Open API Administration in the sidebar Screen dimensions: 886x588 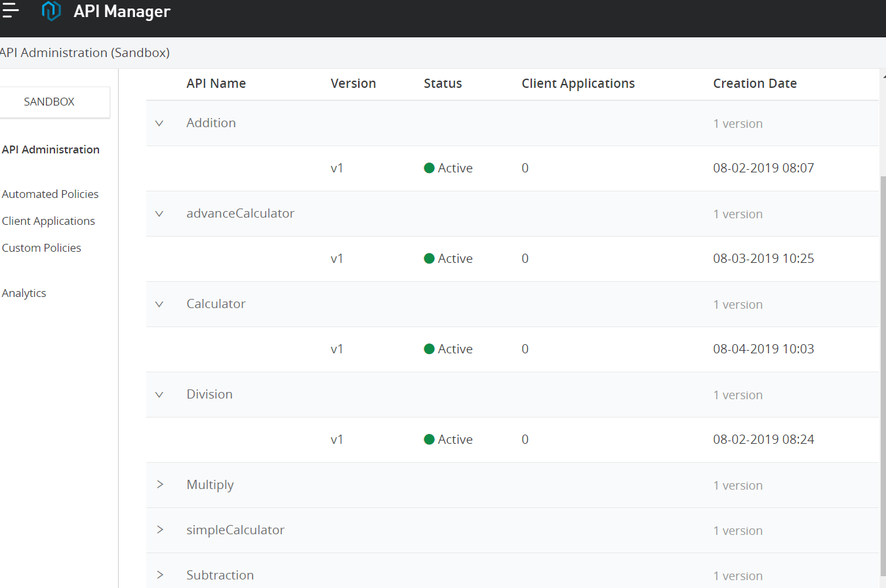50,149
